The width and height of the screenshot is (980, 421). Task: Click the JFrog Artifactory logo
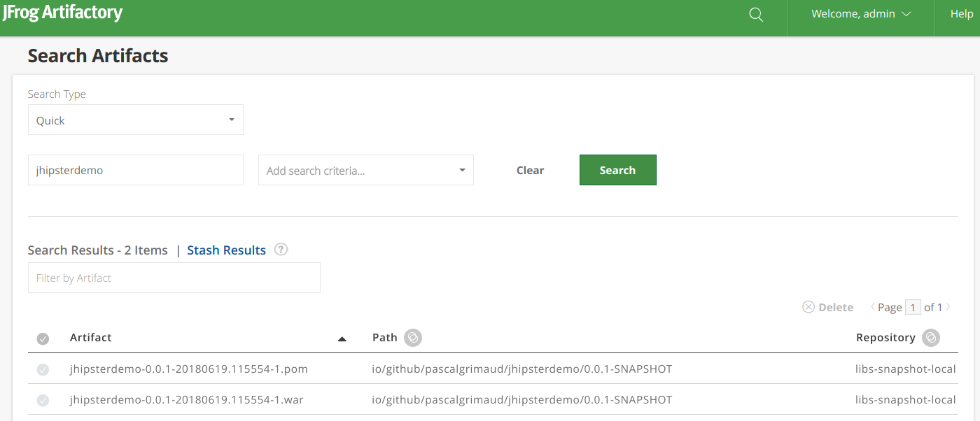62,13
